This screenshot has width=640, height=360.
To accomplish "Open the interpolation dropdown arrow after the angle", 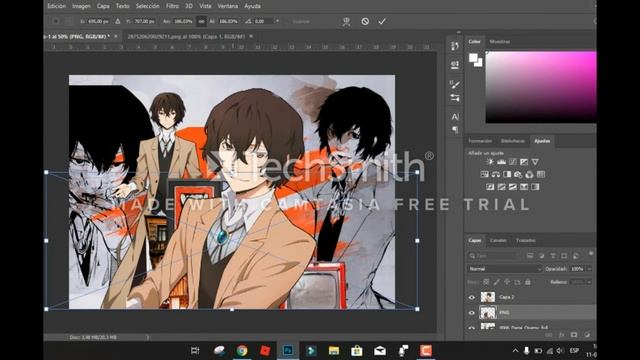I will [x=278, y=21].
